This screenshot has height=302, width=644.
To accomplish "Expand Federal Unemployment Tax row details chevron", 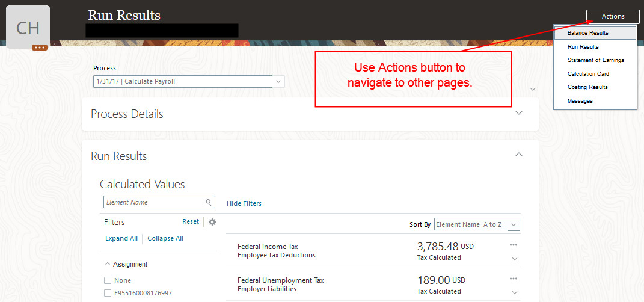I will tap(514, 292).
